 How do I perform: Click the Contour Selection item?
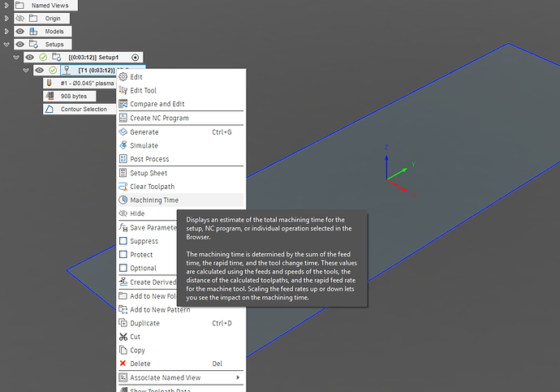pos(83,109)
